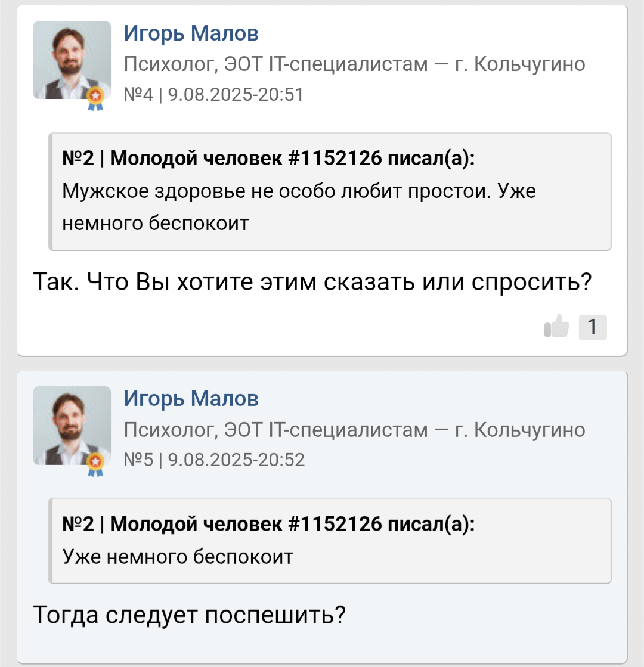
Task: Click the "№4" post number
Action: click(138, 95)
